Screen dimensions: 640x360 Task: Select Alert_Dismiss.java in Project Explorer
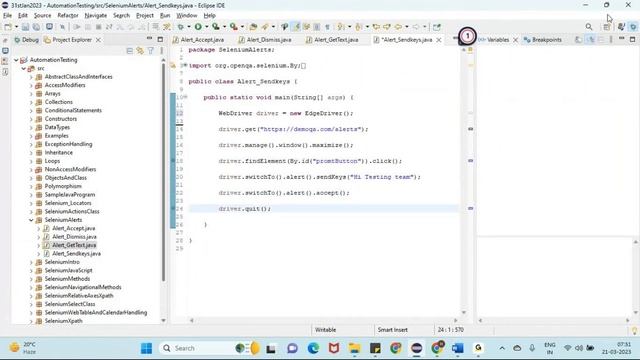(x=74, y=237)
